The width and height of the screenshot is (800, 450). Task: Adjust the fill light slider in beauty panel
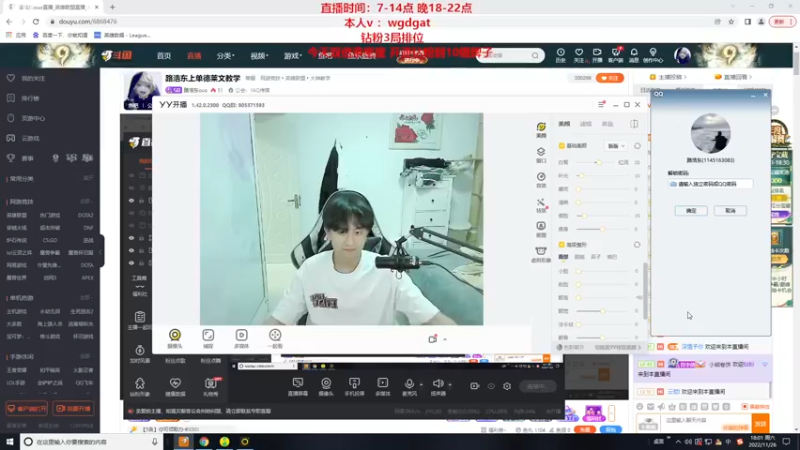click(581, 176)
